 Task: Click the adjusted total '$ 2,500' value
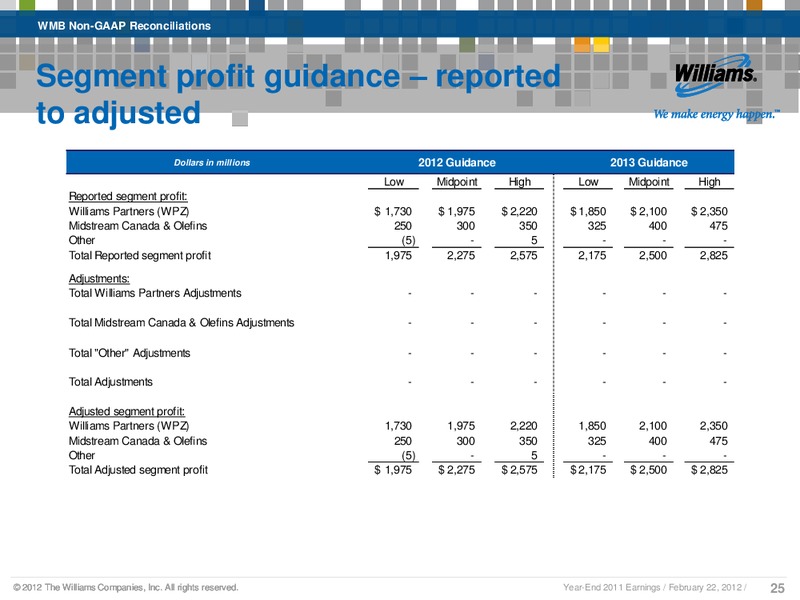[648, 470]
